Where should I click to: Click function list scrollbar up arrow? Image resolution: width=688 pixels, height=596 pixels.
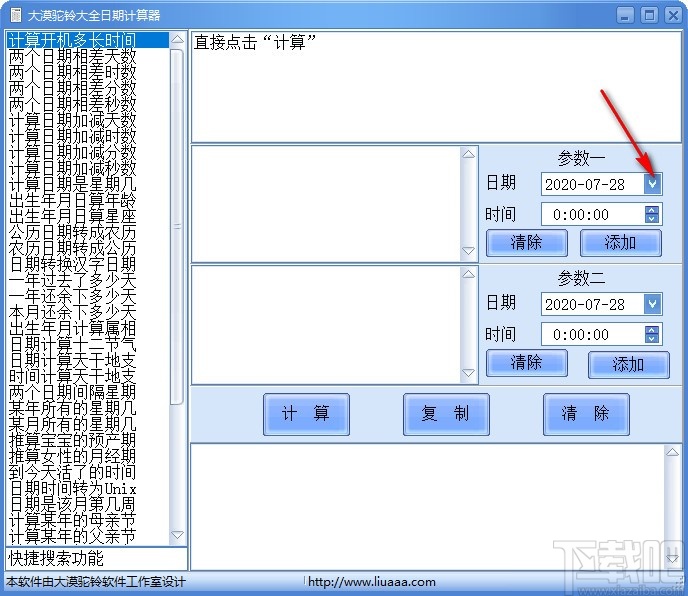coord(177,39)
